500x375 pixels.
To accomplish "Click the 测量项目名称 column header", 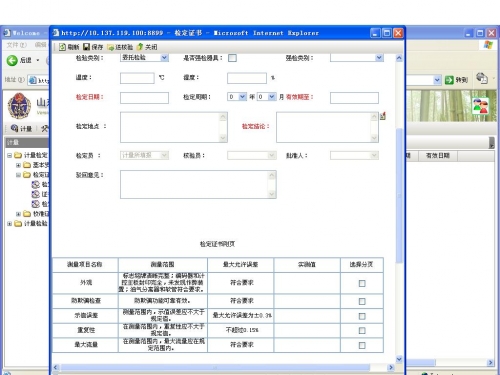I will tap(85, 265).
